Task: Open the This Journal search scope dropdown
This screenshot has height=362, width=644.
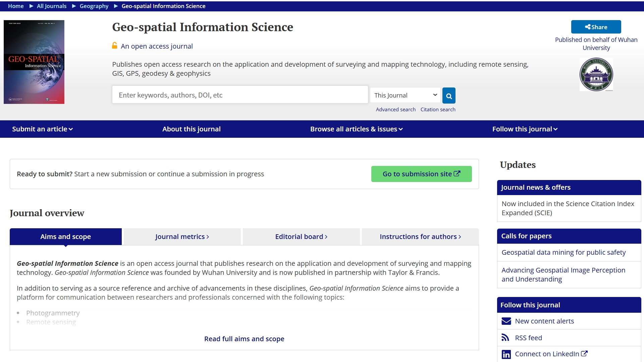Action: [x=406, y=95]
